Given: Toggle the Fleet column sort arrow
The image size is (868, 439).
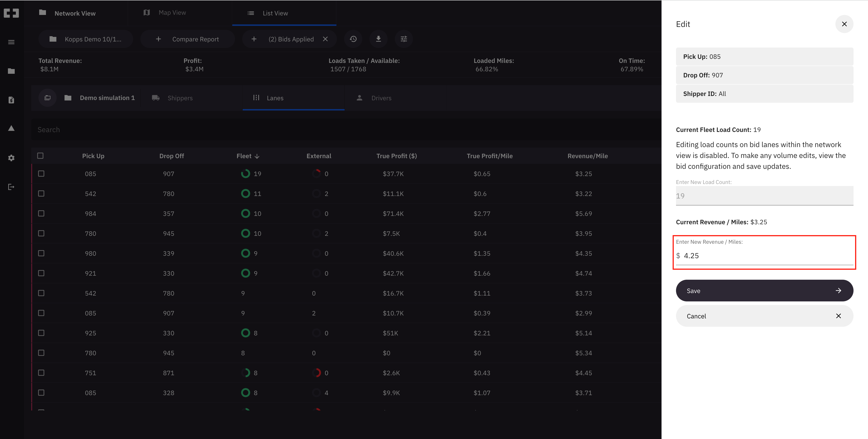Looking at the screenshot, I should pos(257,156).
